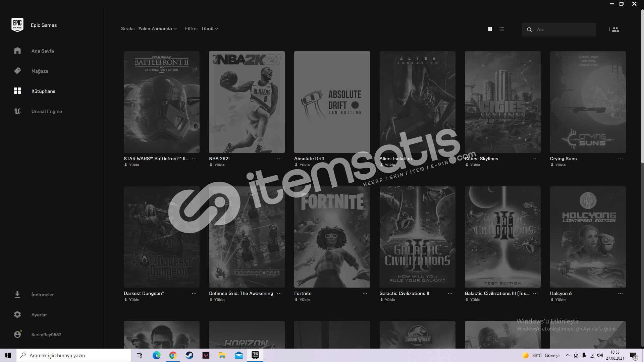Viewport: 644px width, 362px height.
Task: Install Fortnite via Yükle
Action: point(302,300)
